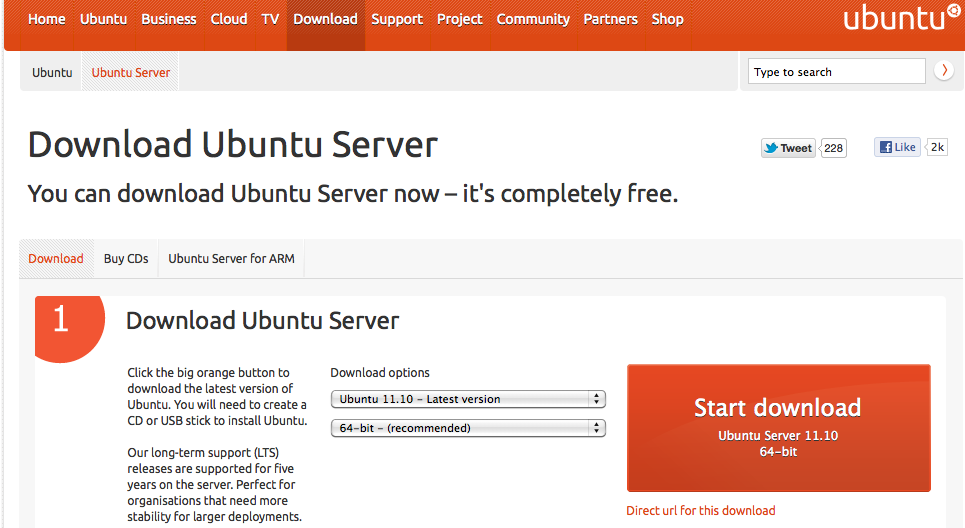Open the Community menu item
The height and width of the screenshot is (528, 965).
[533, 19]
